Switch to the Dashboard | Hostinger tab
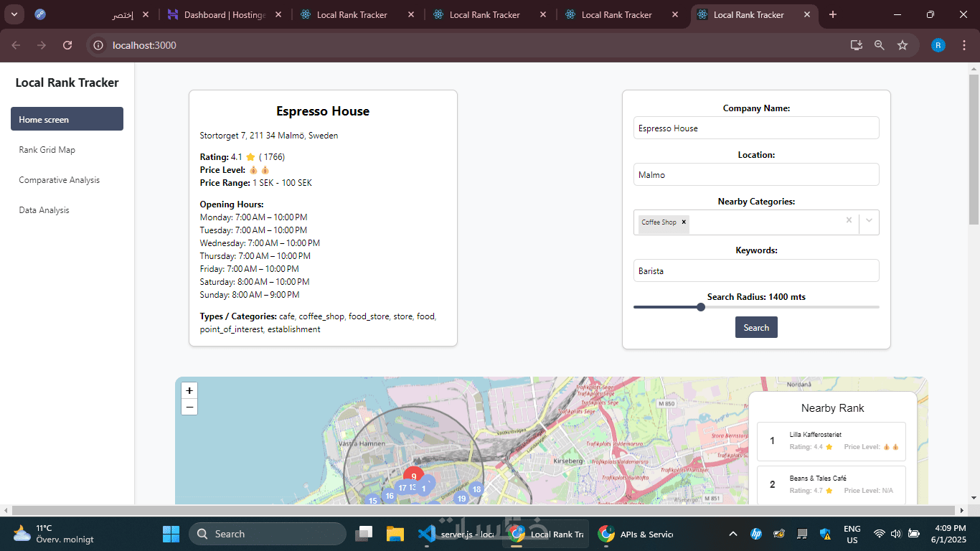This screenshot has width=980, height=551. [225, 14]
